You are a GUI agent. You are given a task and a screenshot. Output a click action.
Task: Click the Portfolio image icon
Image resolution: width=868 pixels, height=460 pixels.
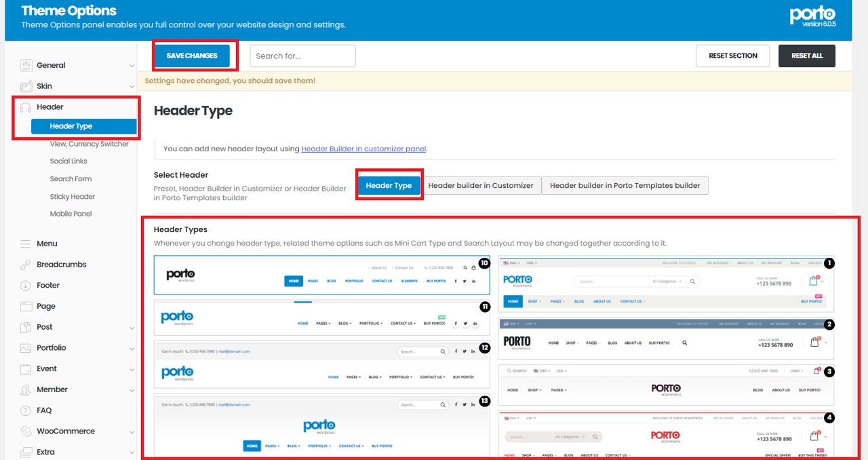(x=26, y=348)
